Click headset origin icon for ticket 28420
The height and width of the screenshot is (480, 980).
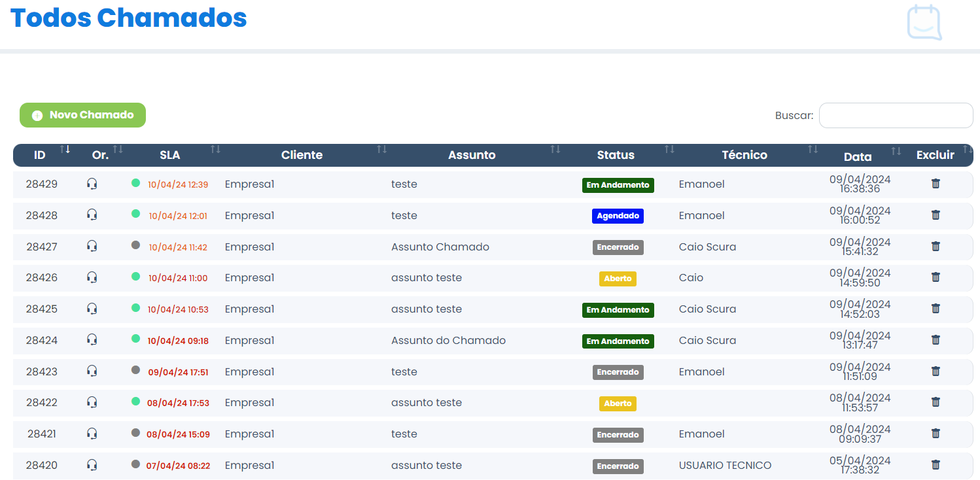tap(92, 464)
